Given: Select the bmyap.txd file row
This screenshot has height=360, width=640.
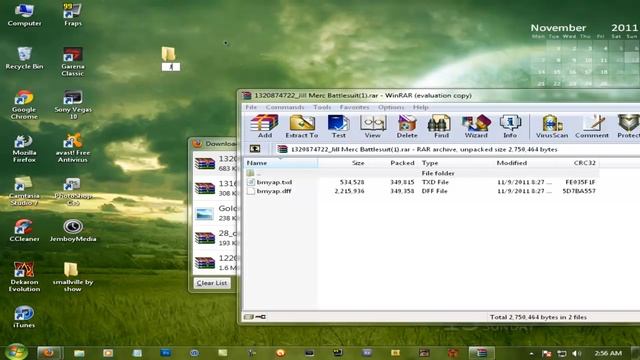Looking at the screenshot, I should coord(421,182).
